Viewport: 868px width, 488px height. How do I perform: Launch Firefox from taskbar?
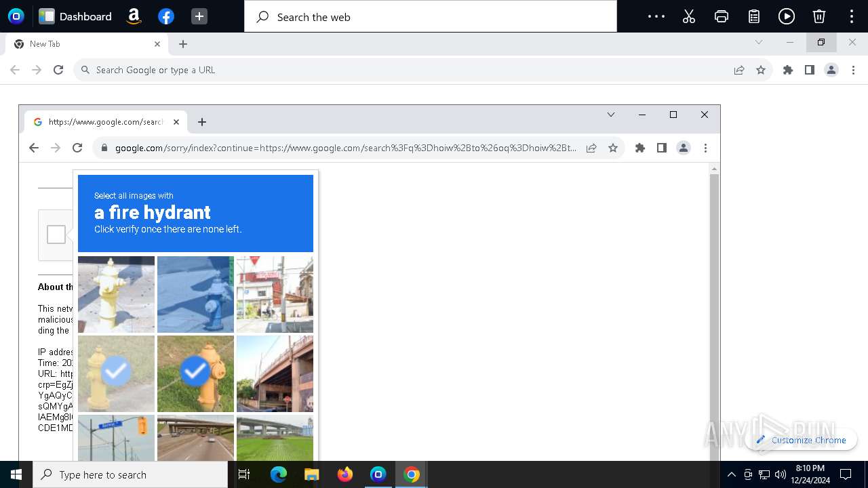point(345,474)
